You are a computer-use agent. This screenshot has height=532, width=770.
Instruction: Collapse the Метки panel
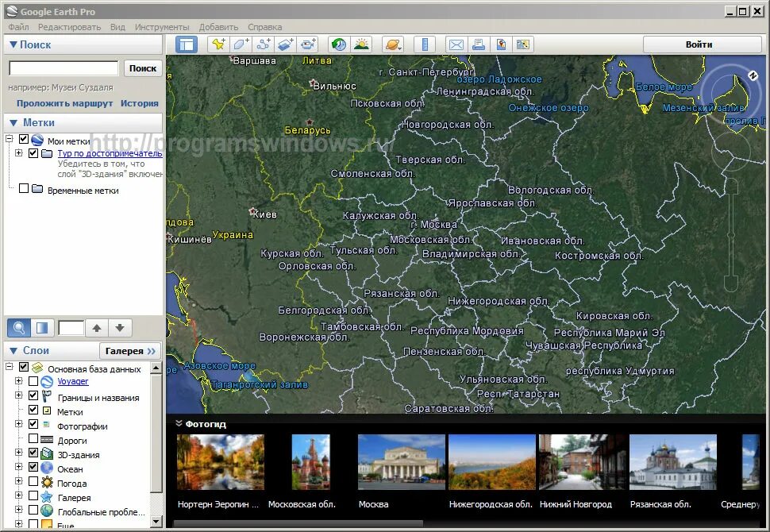pos(13,123)
